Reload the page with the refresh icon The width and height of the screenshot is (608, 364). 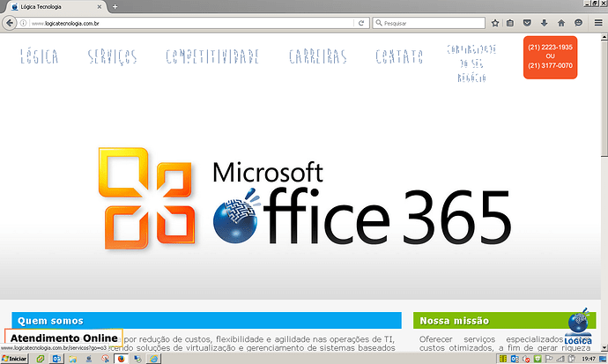coord(361,23)
